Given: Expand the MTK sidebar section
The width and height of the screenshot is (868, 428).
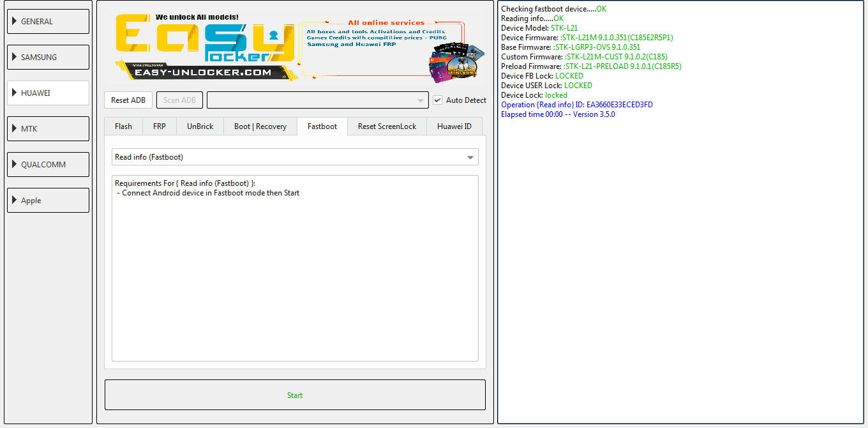Looking at the screenshot, I should click(48, 128).
